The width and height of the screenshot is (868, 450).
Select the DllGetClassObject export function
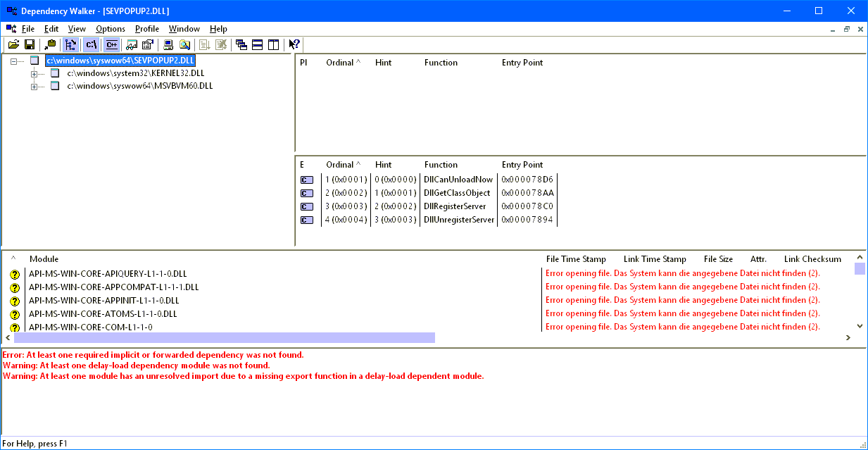[458, 193]
